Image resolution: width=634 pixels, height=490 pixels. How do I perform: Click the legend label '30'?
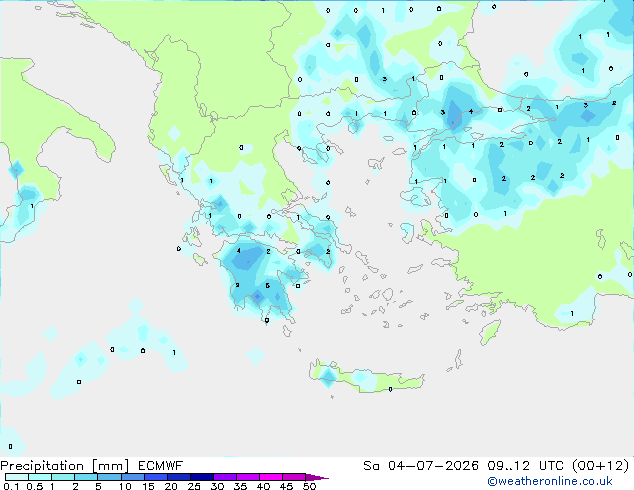coord(217,486)
